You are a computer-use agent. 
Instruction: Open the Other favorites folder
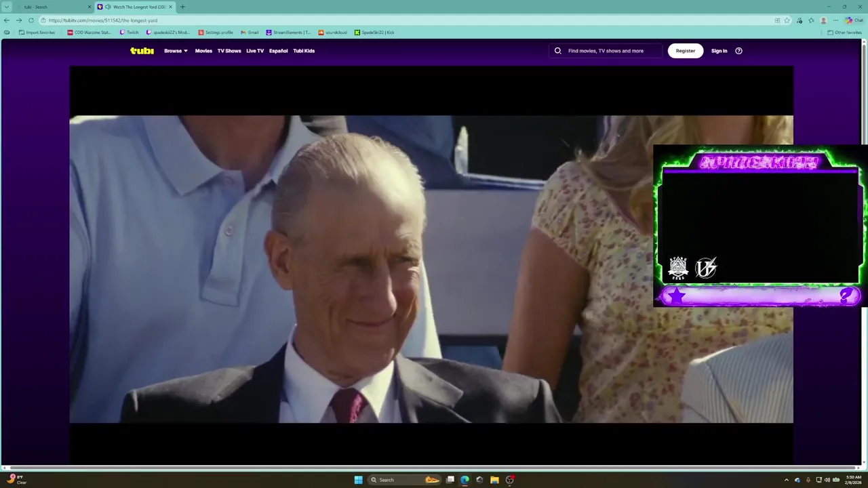pyautogui.click(x=844, y=33)
